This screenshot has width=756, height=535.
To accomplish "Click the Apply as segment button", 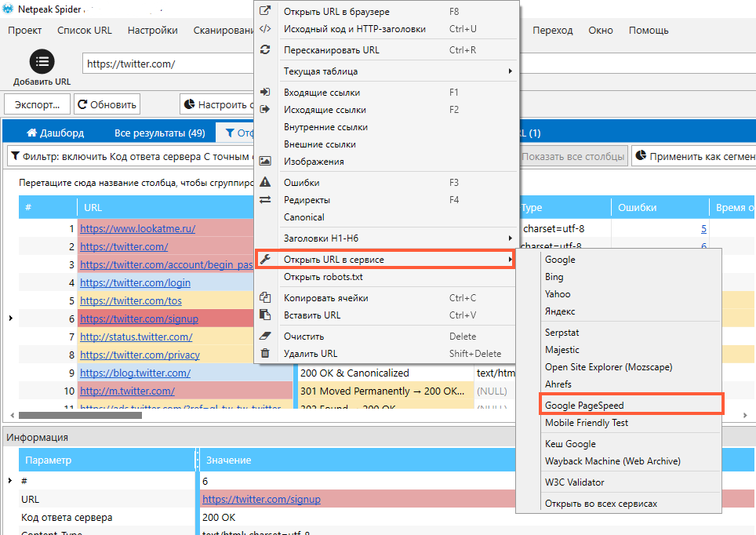I will [694, 156].
